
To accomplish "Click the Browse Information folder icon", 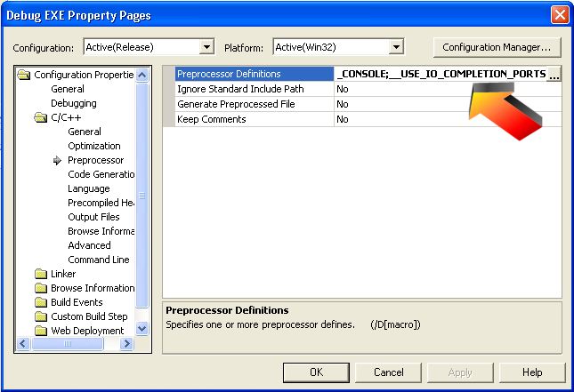I will (x=40, y=288).
